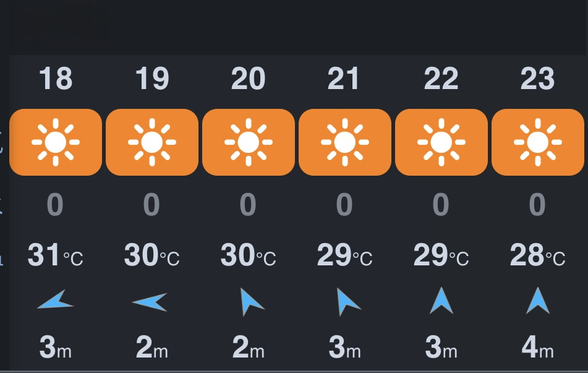Click the wind direction arrow for hour 18
Screen dimensions: 588x373
[56, 301]
